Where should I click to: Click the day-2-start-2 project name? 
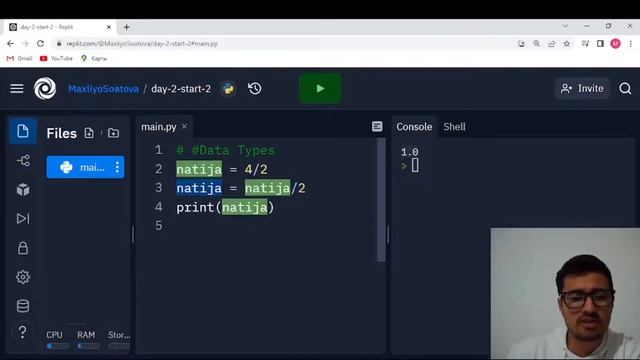point(181,89)
